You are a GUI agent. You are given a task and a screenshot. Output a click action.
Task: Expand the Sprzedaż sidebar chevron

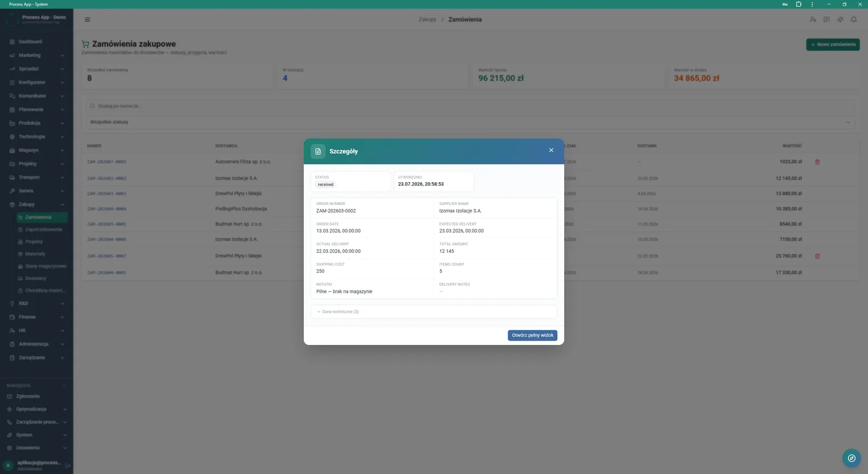62,69
